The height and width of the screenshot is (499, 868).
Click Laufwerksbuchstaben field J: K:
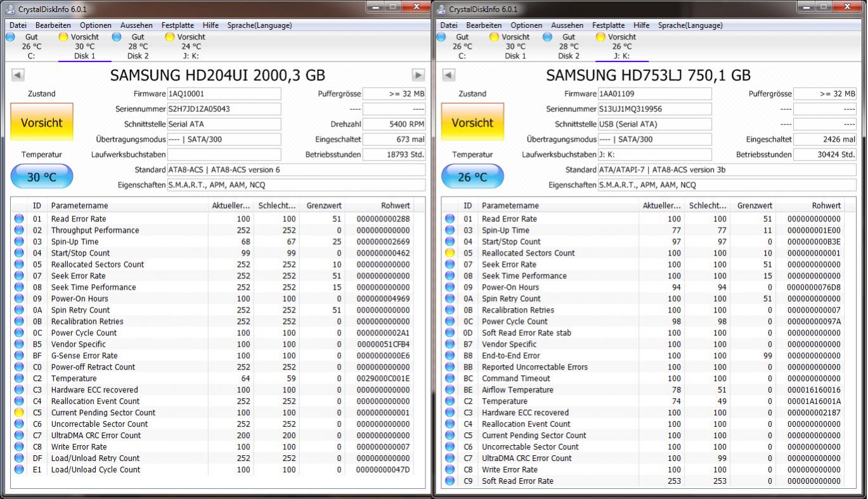pyautogui.click(x=654, y=155)
